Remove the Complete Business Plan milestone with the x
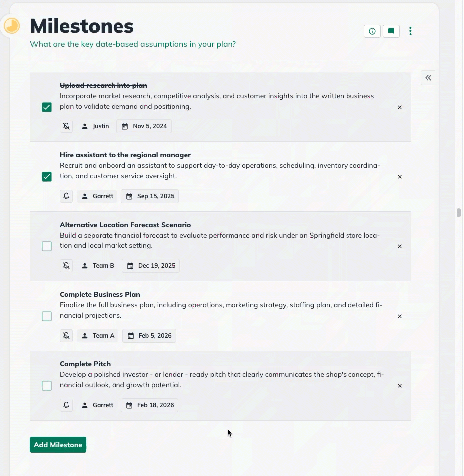Image resolution: width=464 pixels, height=476 pixels. (x=399, y=316)
